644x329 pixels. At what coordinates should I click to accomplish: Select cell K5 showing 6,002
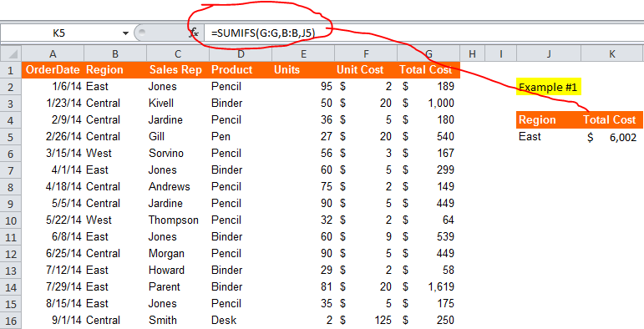tap(612, 137)
